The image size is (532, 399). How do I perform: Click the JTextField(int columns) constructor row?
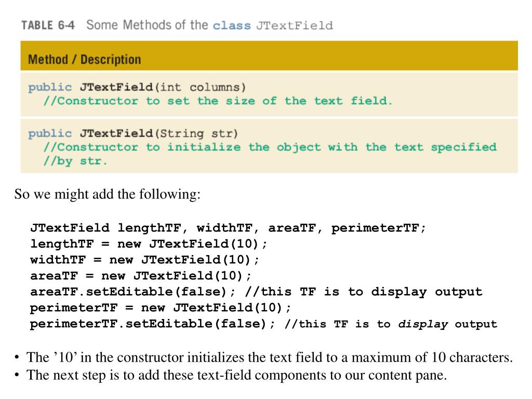[269, 95]
